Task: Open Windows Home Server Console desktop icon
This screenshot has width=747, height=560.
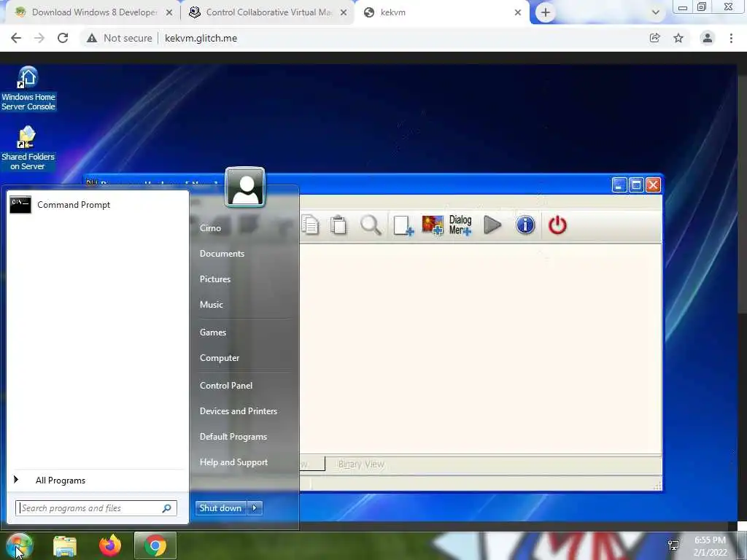Action: (x=28, y=88)
